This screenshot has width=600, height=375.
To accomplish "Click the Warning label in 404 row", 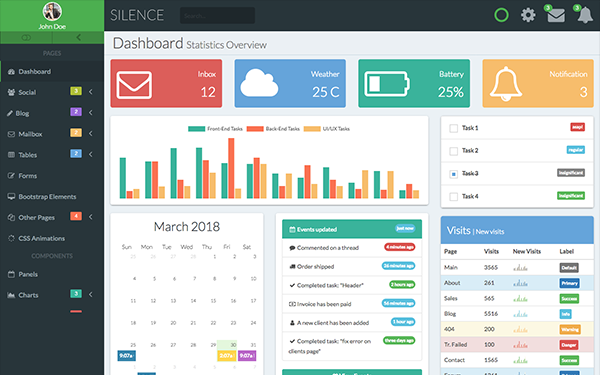I will click(x=570, y=329).
